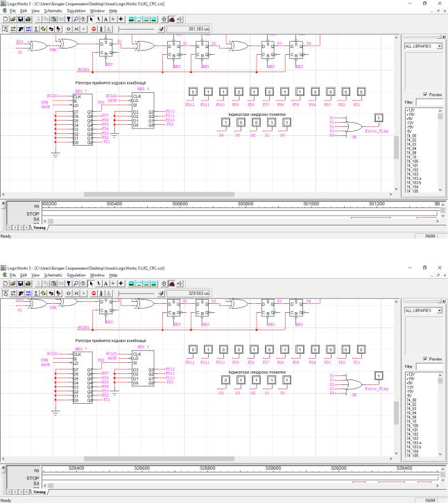
Task: Click Error_flag probe in 301.383 us window
Action: pos(379,118)
